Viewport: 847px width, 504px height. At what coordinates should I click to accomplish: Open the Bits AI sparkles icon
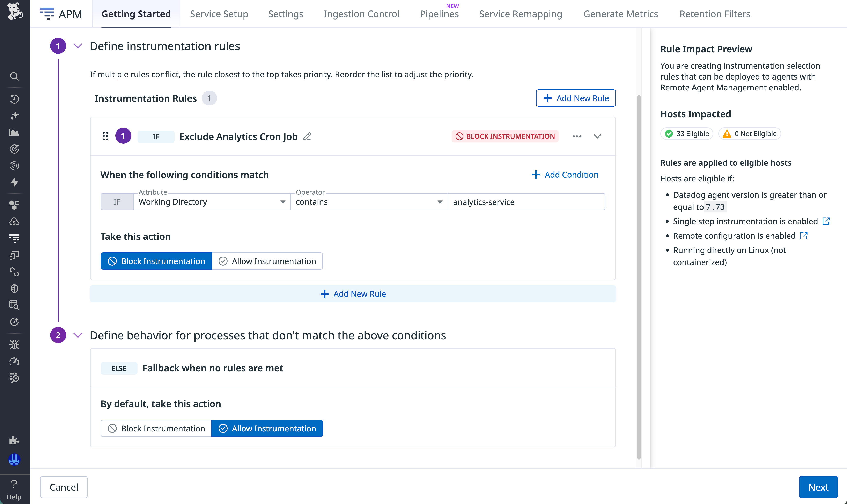tap(14, 116)
